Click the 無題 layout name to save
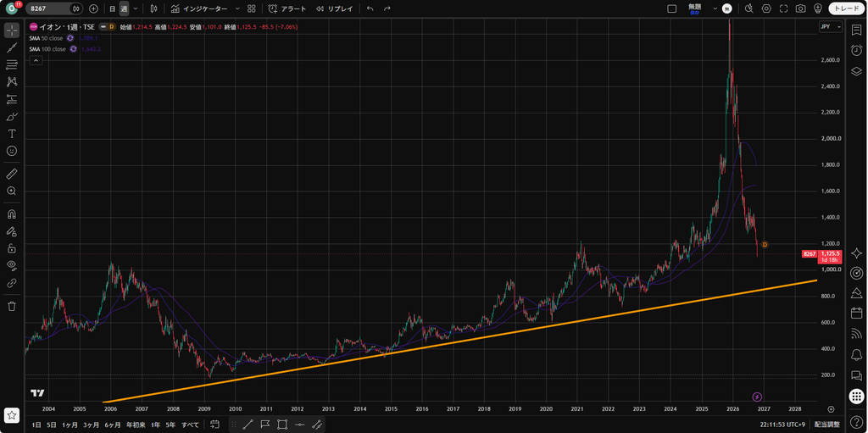Image resolution: width=868 pixels, height=433 pixels. [x=694, y=8]
